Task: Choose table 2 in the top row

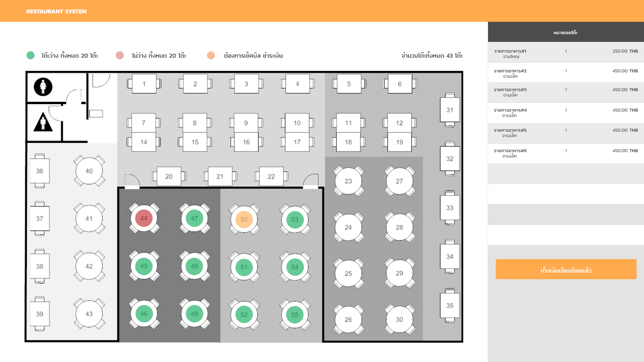Action: point(195,84)
